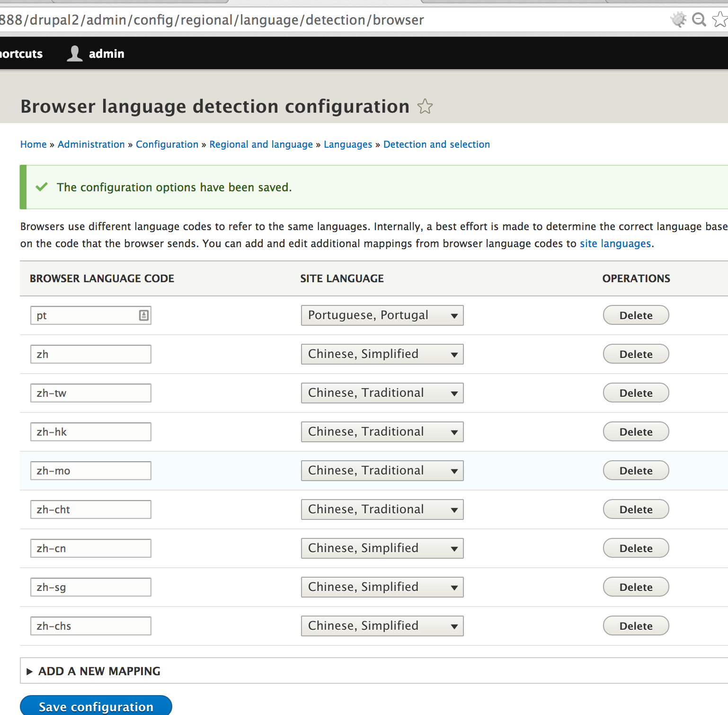Open site language dropdown for zh-mo row

point(382,471)
